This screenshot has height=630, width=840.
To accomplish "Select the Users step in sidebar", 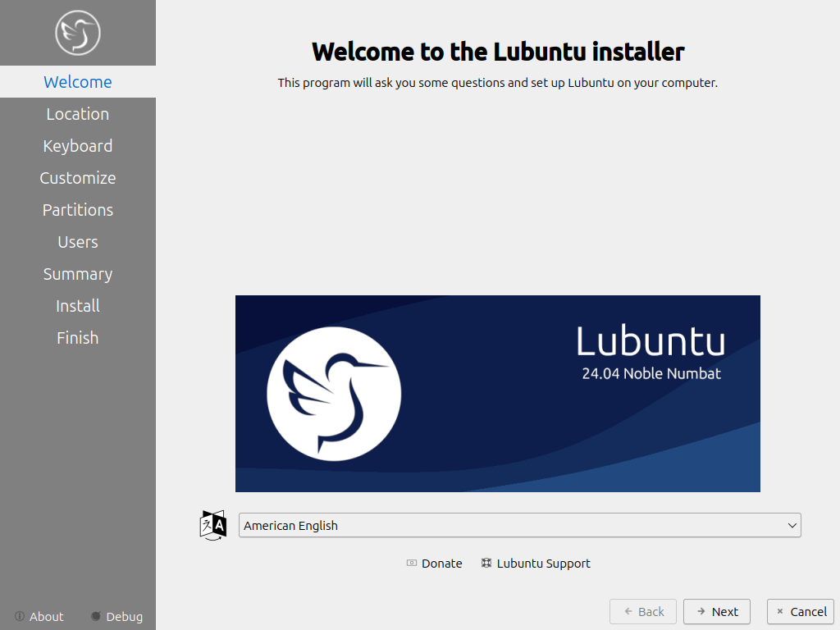I will tap(78, 242).
